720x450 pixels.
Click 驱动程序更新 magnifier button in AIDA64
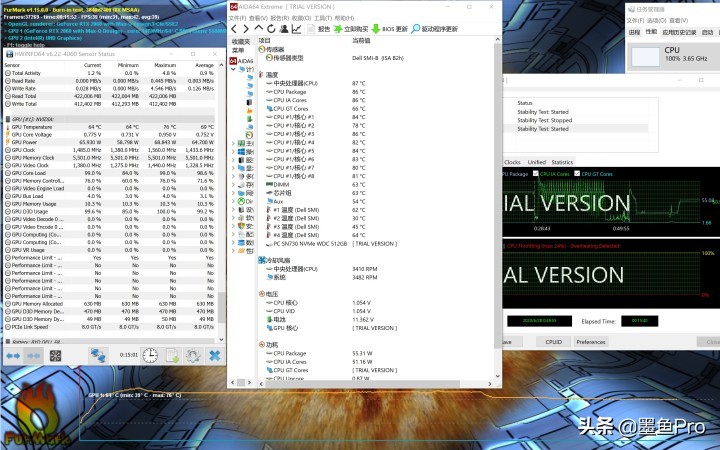click(434, 29)
